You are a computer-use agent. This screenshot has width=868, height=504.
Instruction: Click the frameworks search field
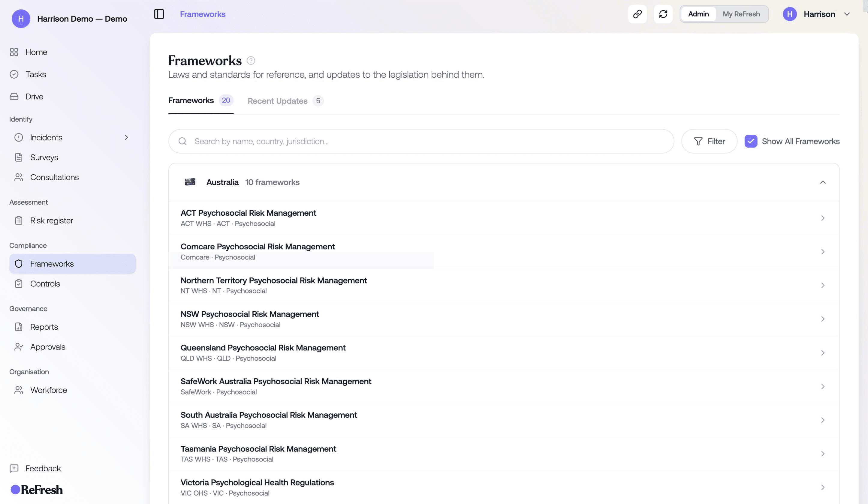[x=421, y=141]
